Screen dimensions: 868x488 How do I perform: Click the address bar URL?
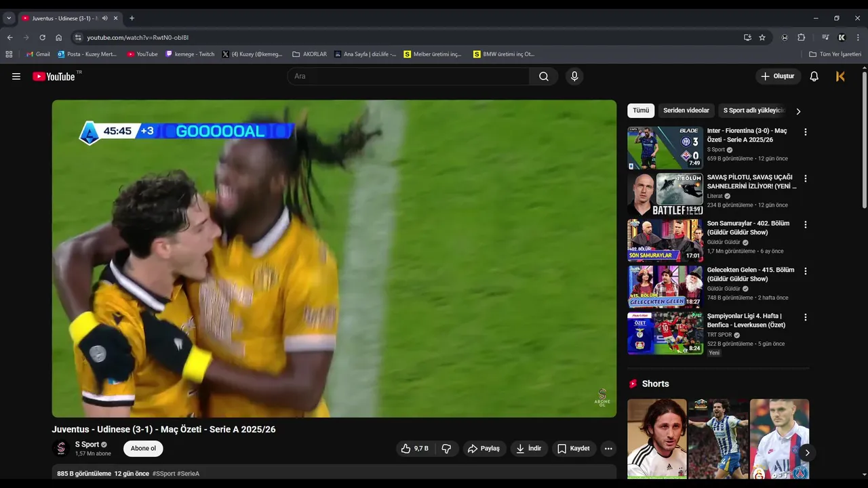point(138,37)
